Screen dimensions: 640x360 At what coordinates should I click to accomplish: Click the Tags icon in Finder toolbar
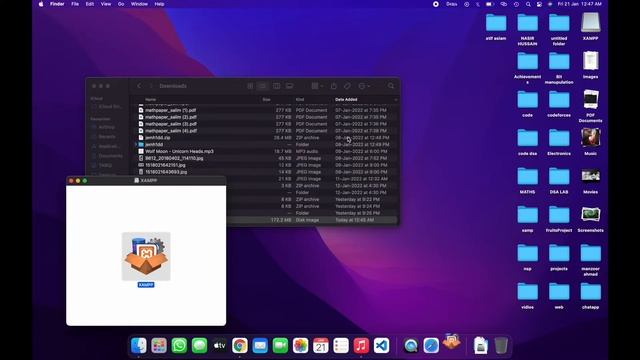[x=347, y=86]
